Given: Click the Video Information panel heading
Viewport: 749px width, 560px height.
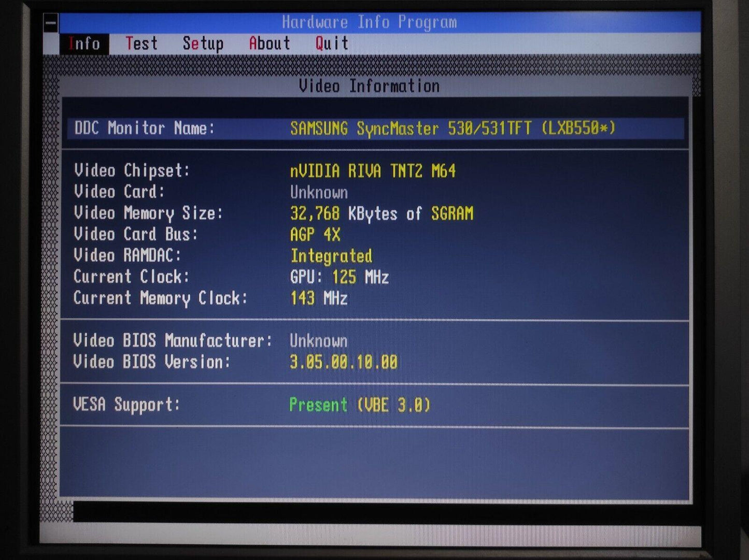Looking at the screenshot, I should tap(369, 86).
